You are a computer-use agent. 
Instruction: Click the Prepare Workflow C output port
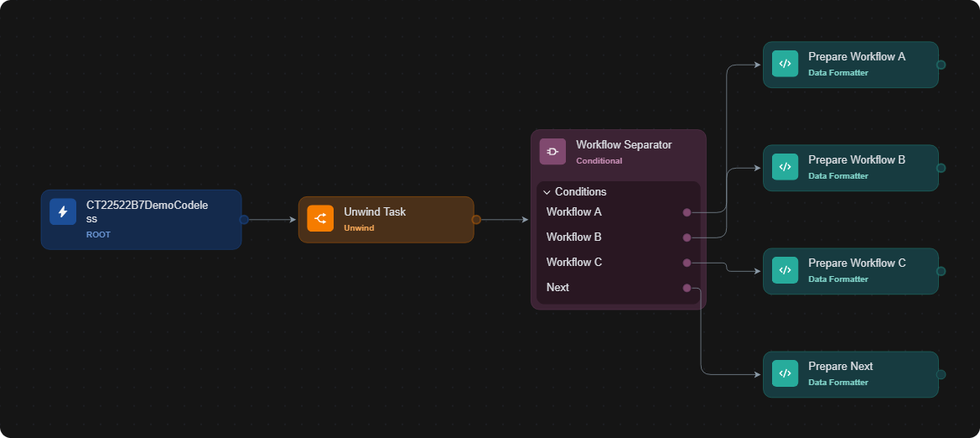(941, 271)
